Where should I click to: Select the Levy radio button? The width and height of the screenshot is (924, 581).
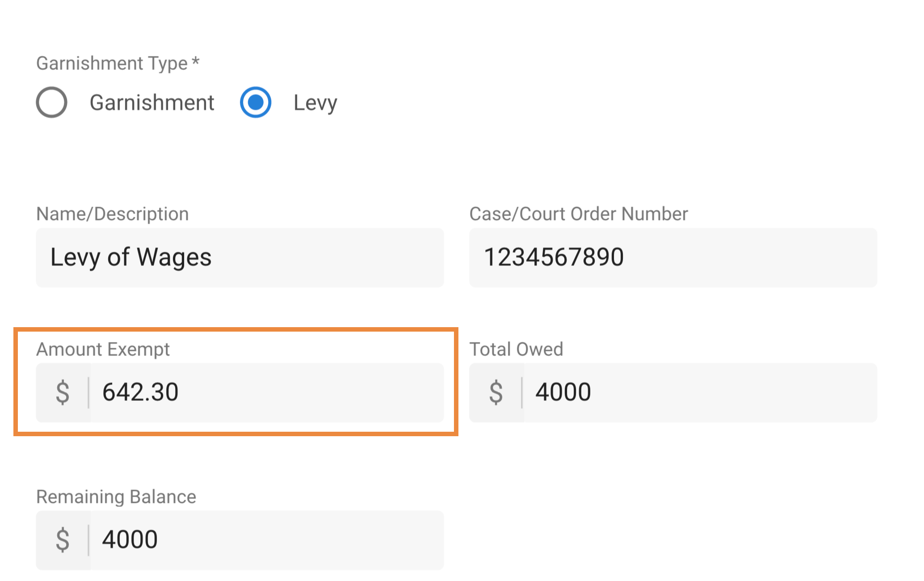[x=256, y=102]
